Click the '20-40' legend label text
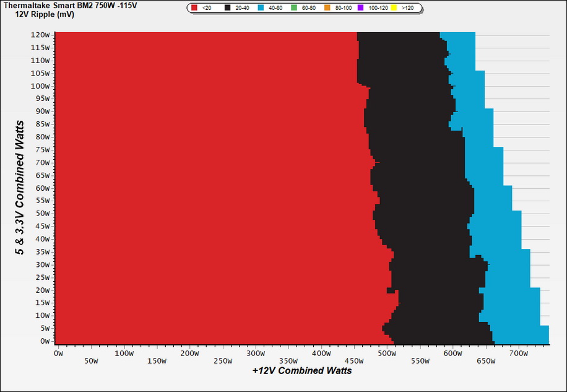 point(242,8)
